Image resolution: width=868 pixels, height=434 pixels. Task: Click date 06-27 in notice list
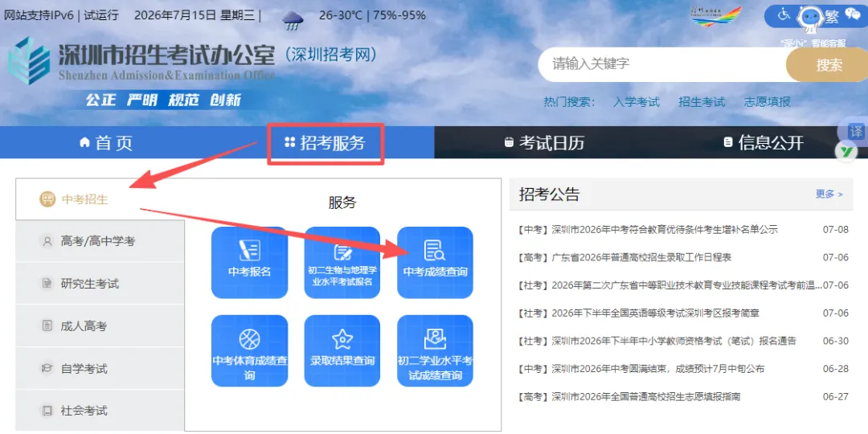coord(836,396)
